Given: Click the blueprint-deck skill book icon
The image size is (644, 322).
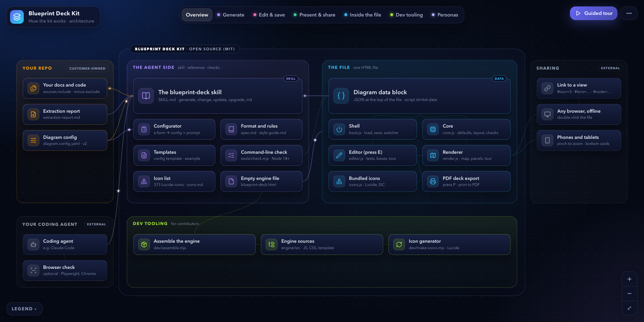Looking at the screenshot, I should (x=146, y=96).
